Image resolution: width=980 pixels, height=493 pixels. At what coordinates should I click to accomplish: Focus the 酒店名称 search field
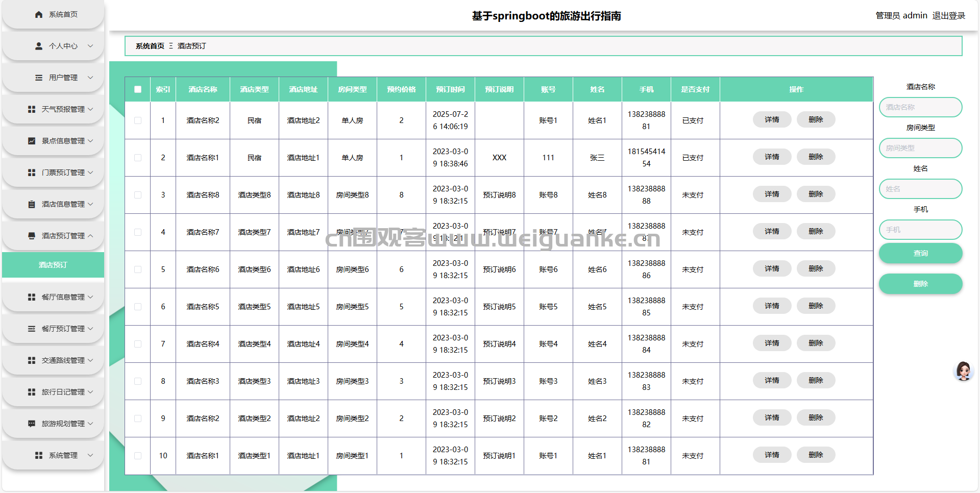920,107
